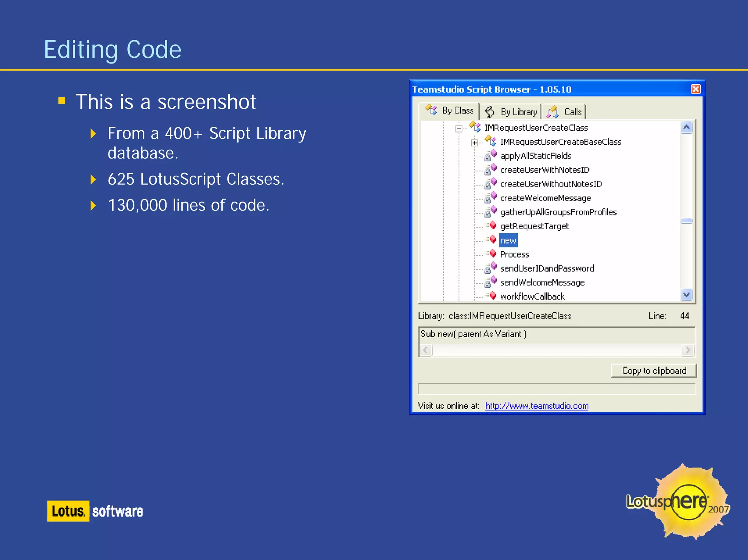Close the Teamstudio Script Browser window

tap(696, 89)
